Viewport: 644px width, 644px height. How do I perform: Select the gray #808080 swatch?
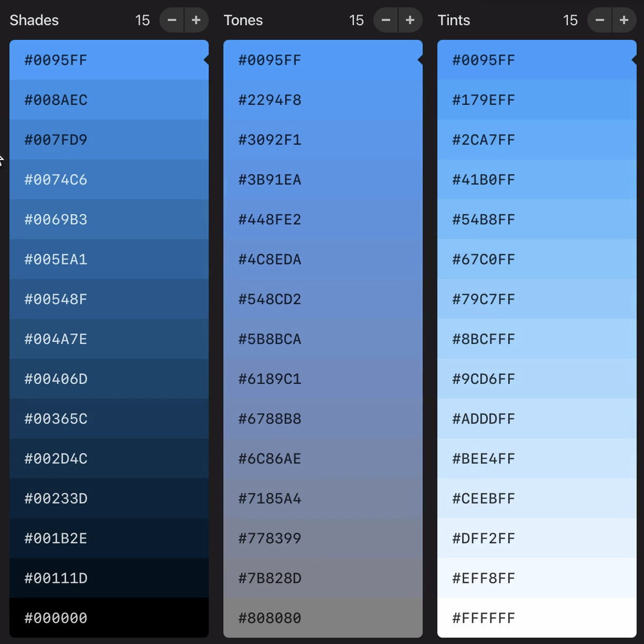[x=323, y=618]
